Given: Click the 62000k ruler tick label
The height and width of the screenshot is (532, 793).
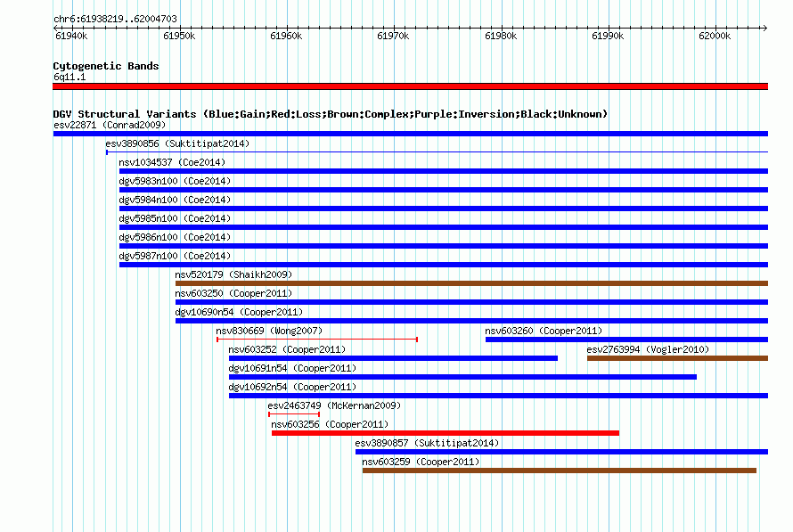Looking at the screenshot, I should click(715, 36).
